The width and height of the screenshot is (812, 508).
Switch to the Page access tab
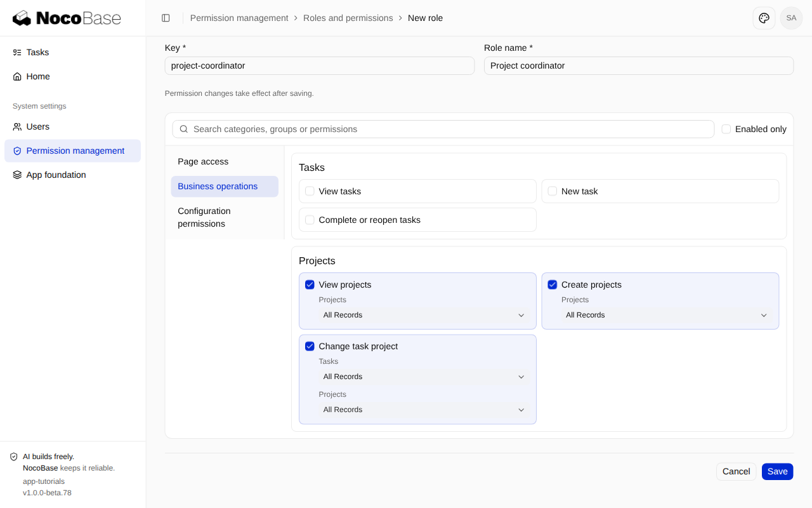(x=225, y=162)
